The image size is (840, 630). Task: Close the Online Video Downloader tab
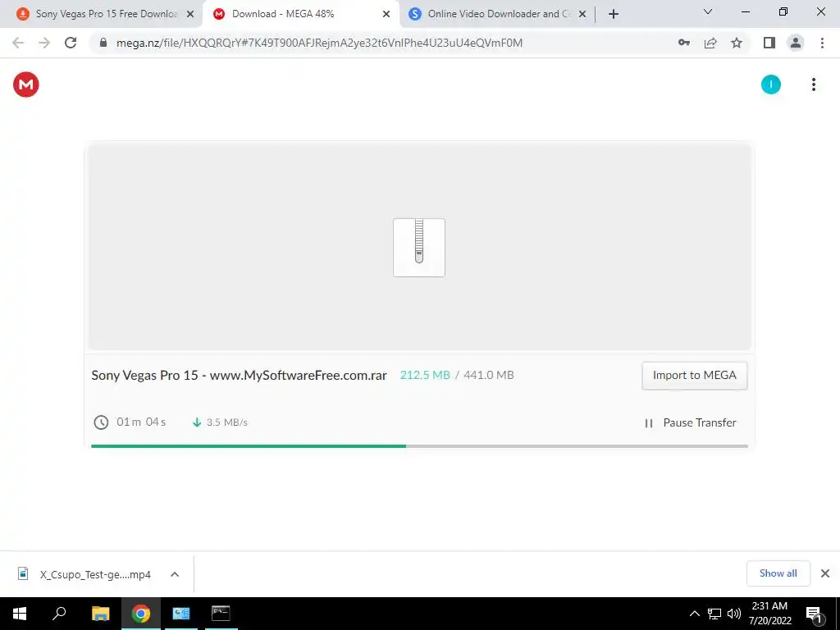coord(582,15)
